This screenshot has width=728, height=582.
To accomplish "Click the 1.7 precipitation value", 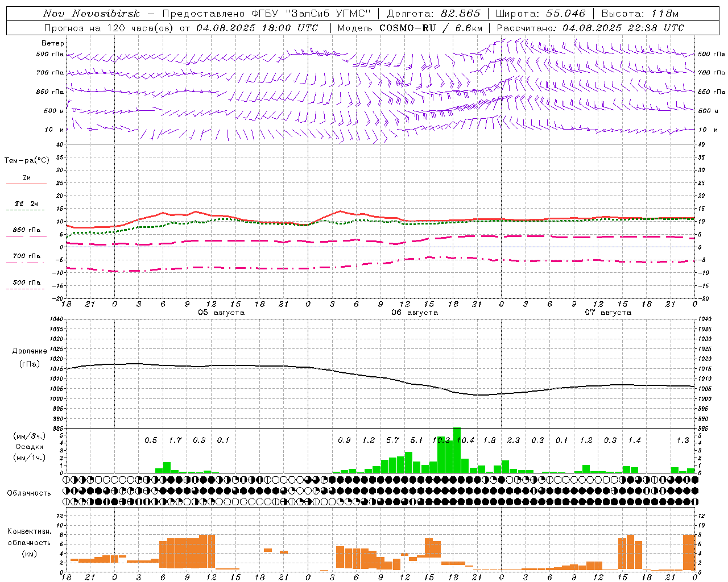I will [175, 440].
